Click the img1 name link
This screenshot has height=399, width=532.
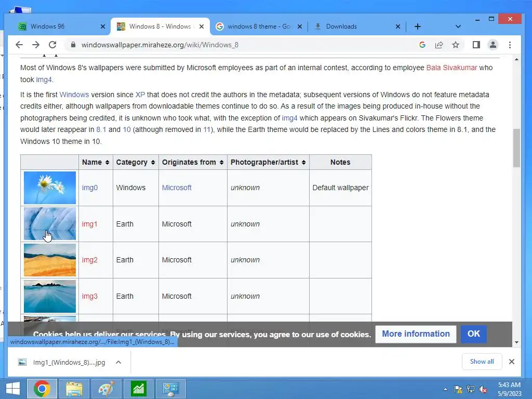tap(89, 224)
